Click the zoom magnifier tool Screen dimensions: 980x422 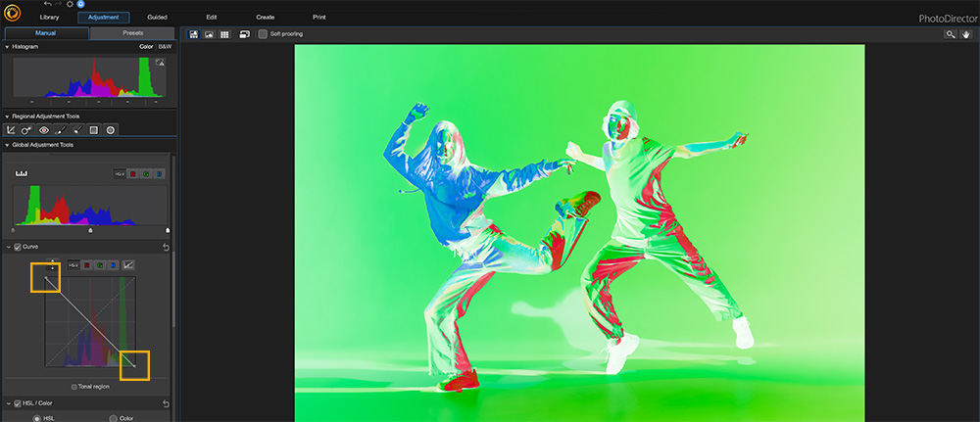(950, 34)
